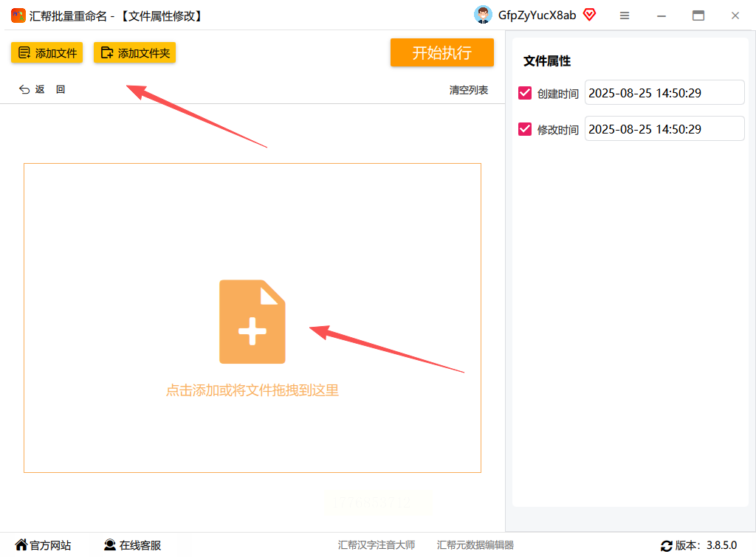Uncheck the 创建时间 checkbox
The height and width of the screenshot is (557, 756).
pos(525,93)
